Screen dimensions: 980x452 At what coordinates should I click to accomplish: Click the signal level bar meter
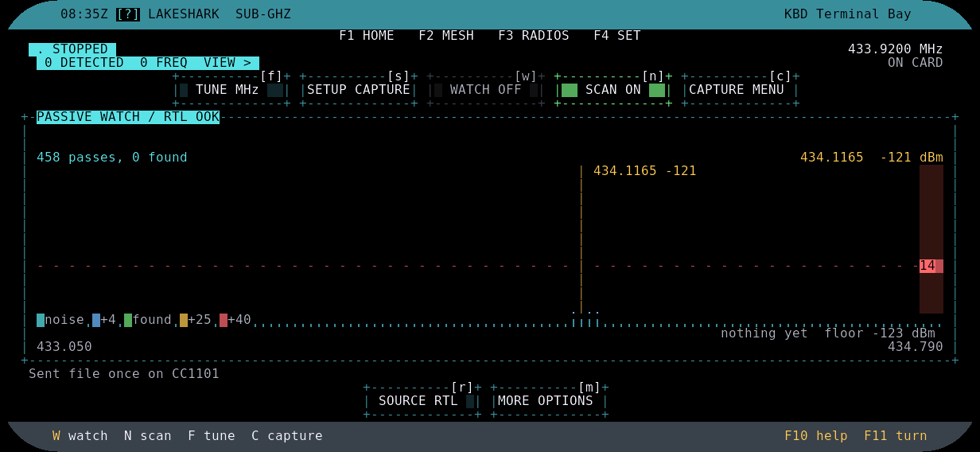click(931, 239)
